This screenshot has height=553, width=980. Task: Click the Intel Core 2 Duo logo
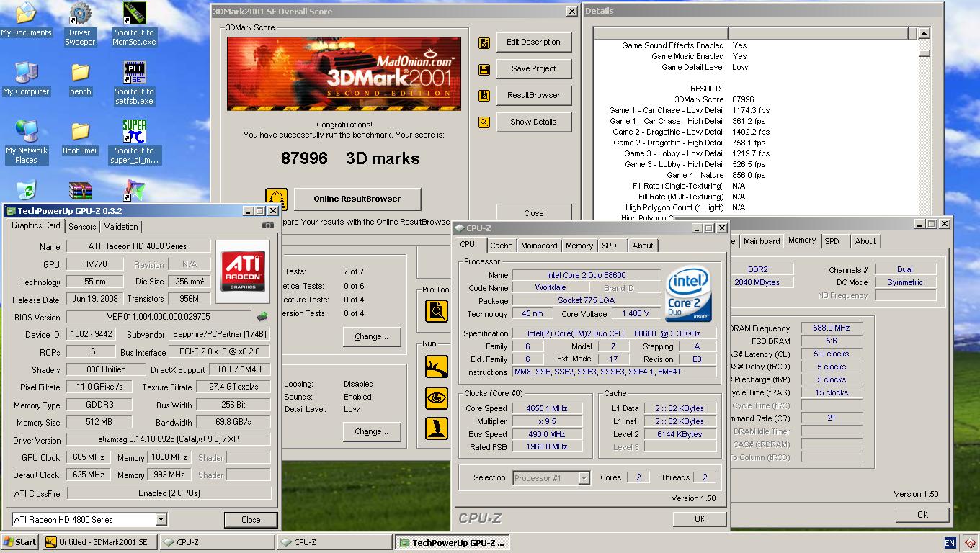pyautogui.click(x=689, y=294)
